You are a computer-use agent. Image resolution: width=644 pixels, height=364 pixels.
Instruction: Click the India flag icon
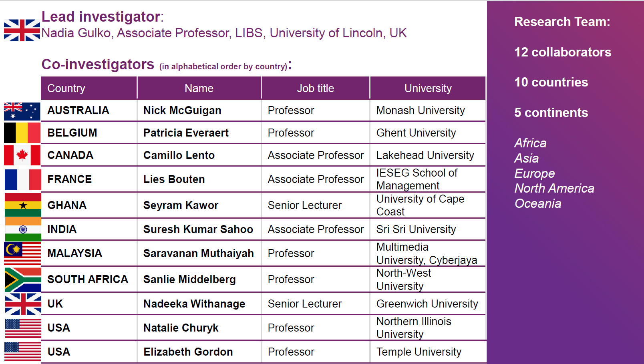23,229
